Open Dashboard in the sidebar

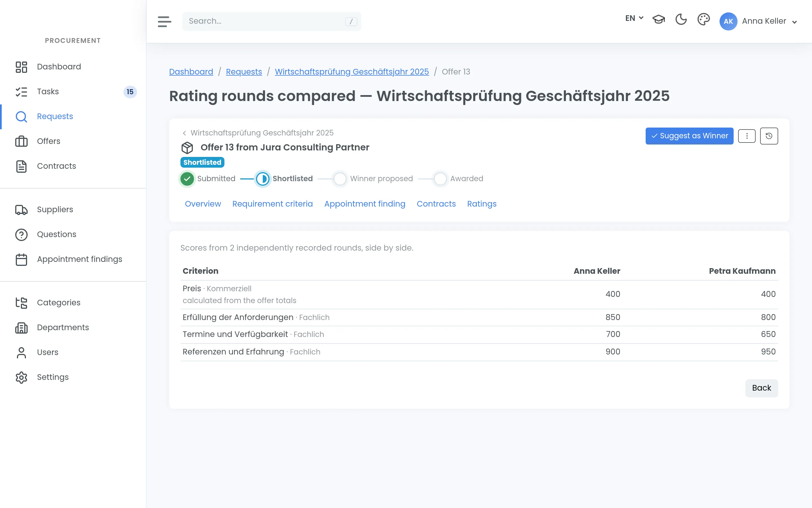(73, 67)
